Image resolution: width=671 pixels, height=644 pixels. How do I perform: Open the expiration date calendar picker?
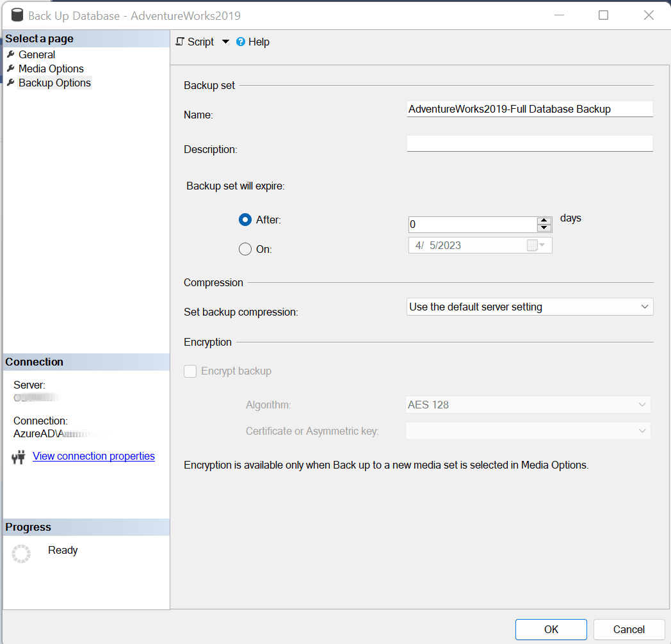tap(536, 245)
